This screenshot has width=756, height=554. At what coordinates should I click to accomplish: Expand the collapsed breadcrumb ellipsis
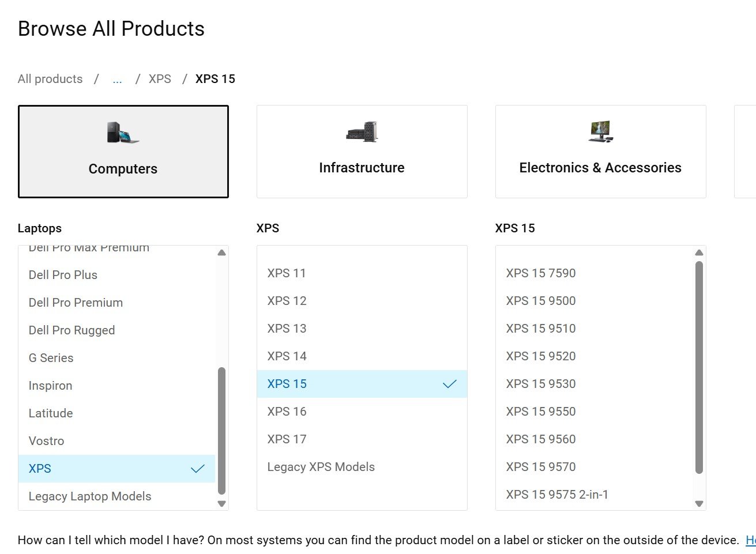[117, 79]
